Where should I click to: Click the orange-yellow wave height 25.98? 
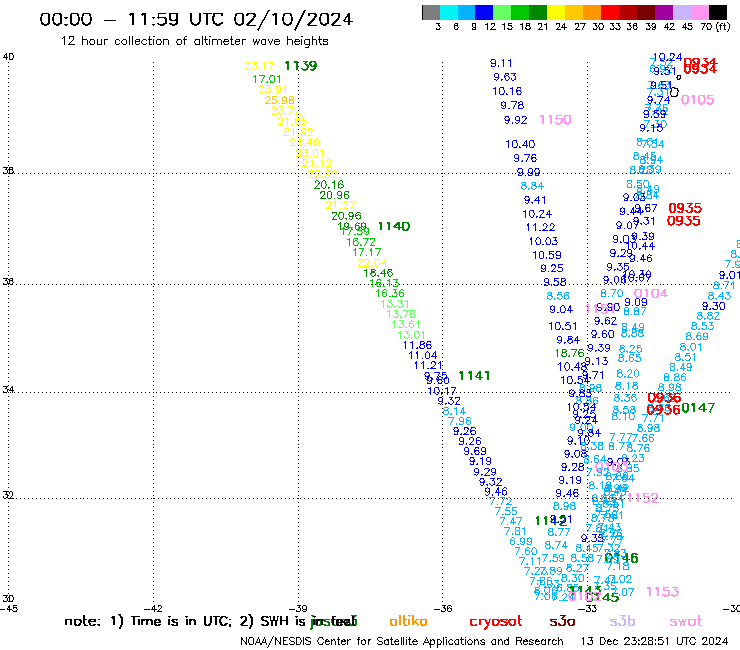click(279, 100)
